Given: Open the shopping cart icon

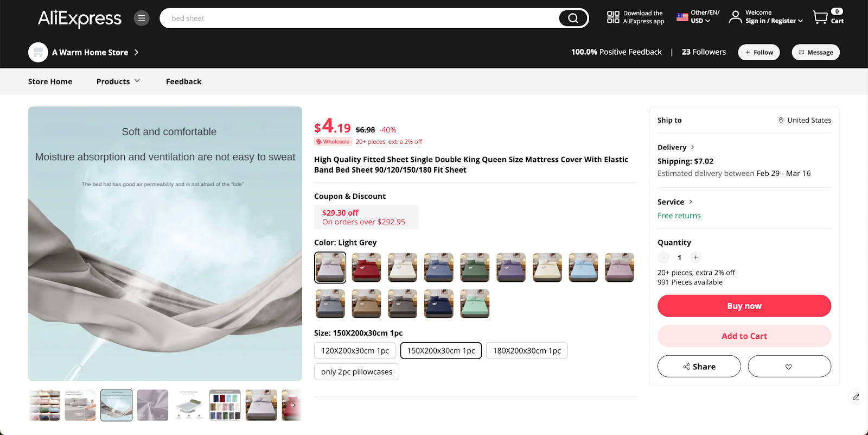Looking at the screenshot, I should pos(820,17).
